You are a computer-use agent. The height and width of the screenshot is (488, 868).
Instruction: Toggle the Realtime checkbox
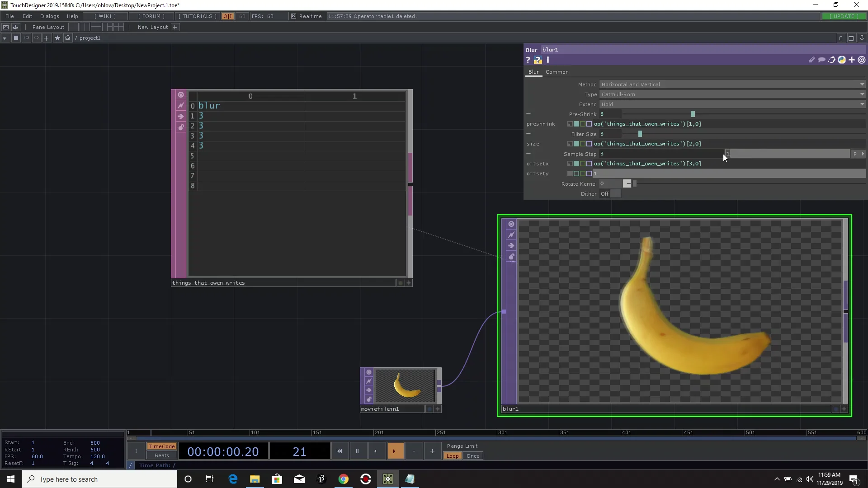pyautogui.click(x=294, y=16)
